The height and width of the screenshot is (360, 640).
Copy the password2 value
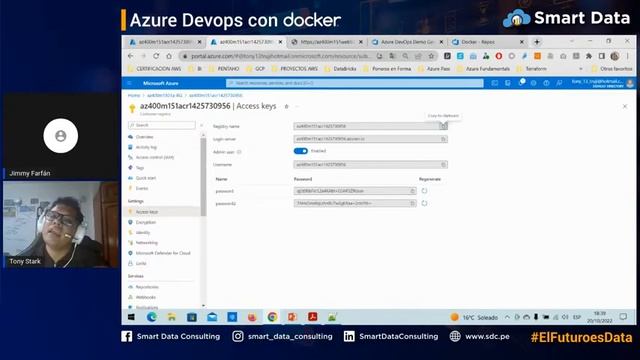[412, 203]
